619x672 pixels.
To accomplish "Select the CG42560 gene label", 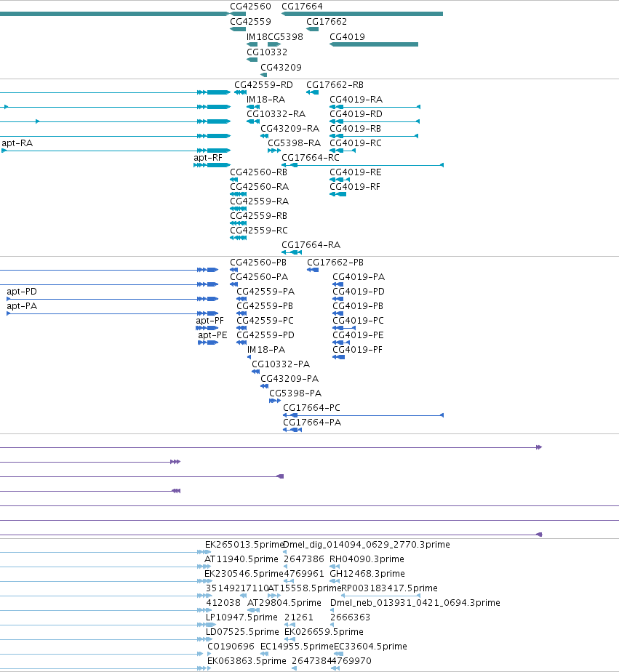I will (250, 7).
